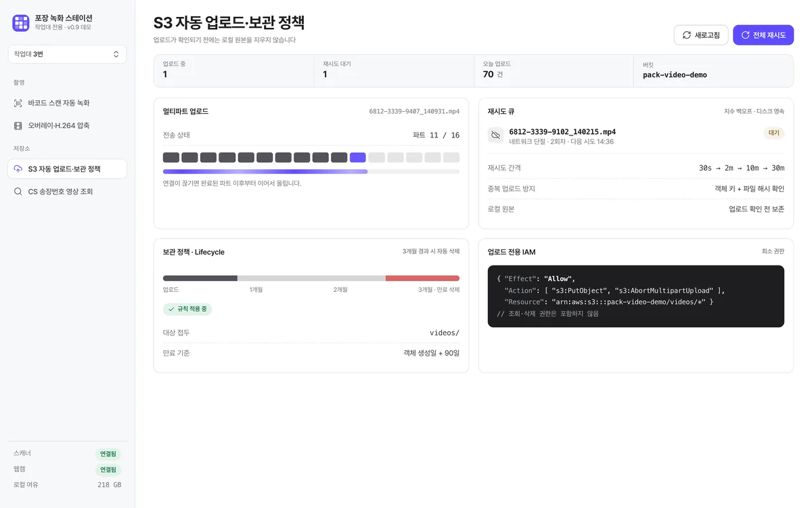Click the checkmark icon in 규칙 적용 중
812x508 pixels.
(171, 309)
